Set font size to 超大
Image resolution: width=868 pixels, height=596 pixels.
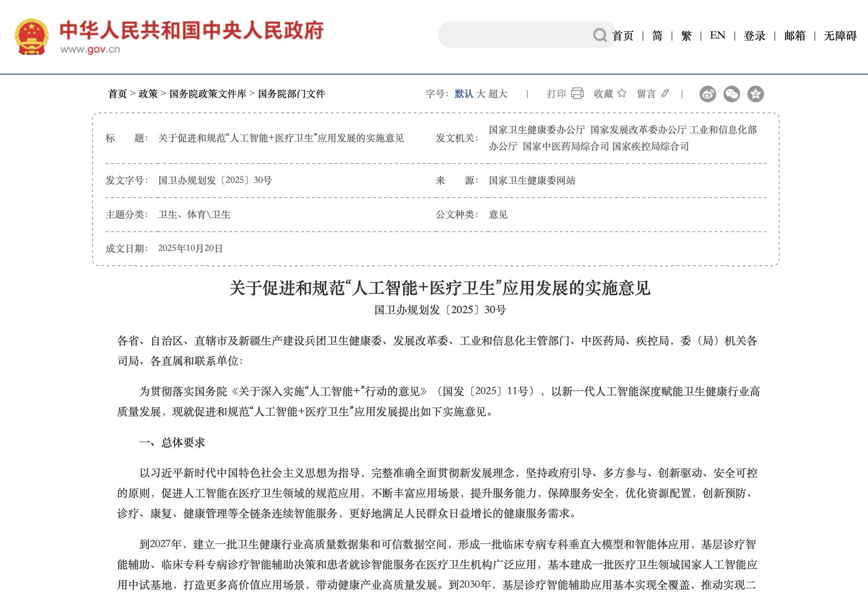pos(498,94)
